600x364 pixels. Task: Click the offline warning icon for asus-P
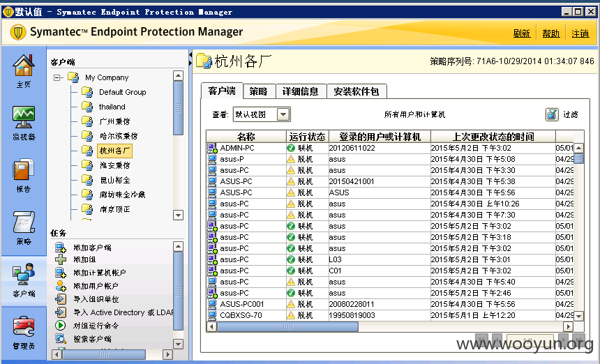(x=291, y=159)
